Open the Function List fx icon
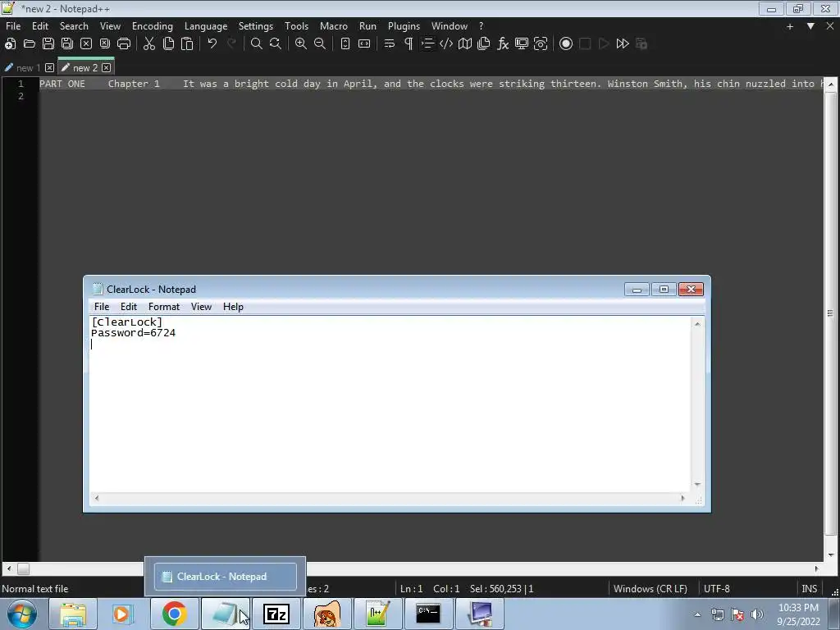The image size is (840, 630). [x=503, y=44]
